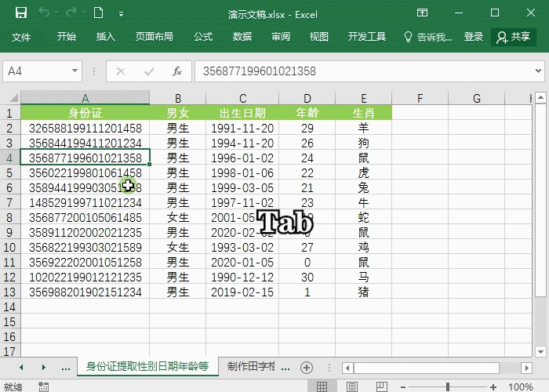Open the 数据 ribbon tab
549x392 pixels.
[x=242, y=37]
